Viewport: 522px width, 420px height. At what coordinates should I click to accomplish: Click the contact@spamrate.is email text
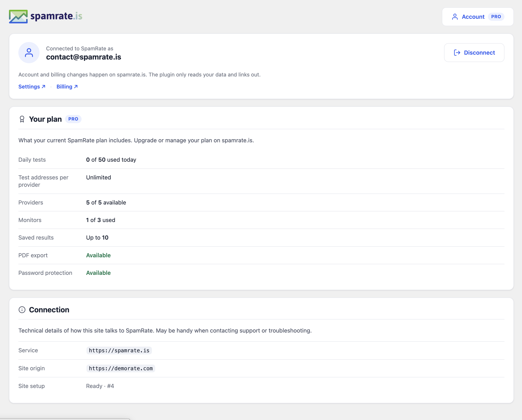tap(84, 57)
